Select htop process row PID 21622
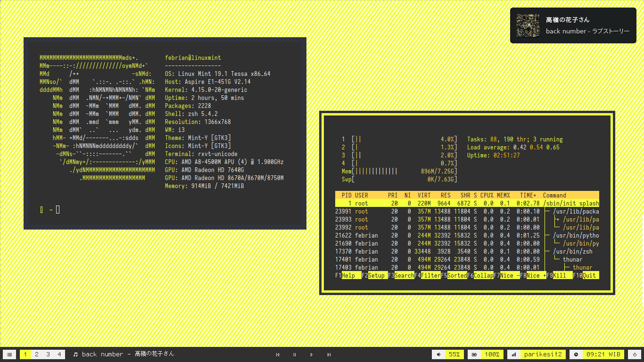This screenshot has width=644, height=362. tap(467, 235)
